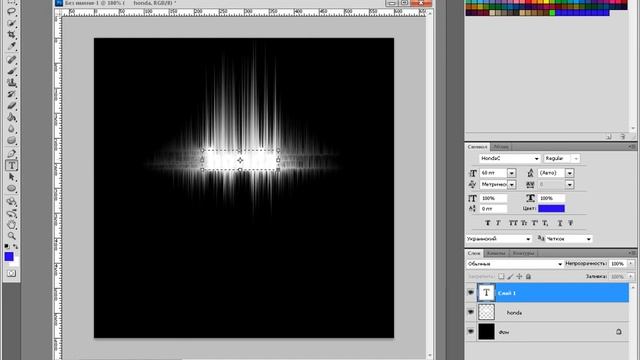Open the kerning Метрически dropdown
Image resolution: width=640 pixels, height=360 pixels.
coord(511,184)
